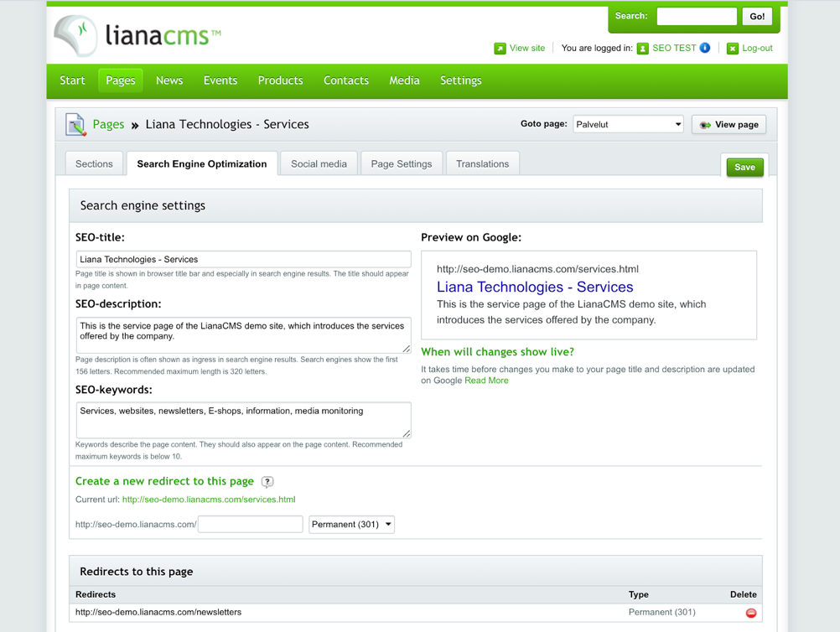The height and width of the screenshot is (632, 840).
Task: Grab the SEO-keywords textarea resize handle
Action: (x=407, y=434)
